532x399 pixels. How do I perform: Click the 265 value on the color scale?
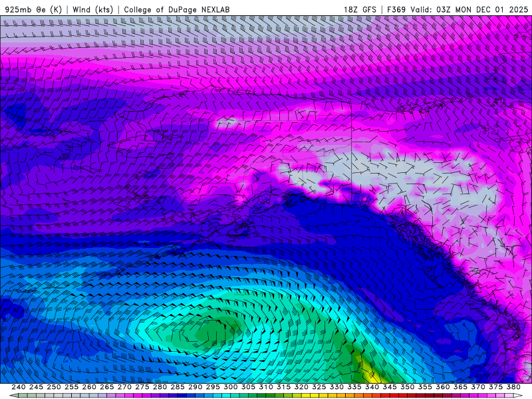point(106,387)
